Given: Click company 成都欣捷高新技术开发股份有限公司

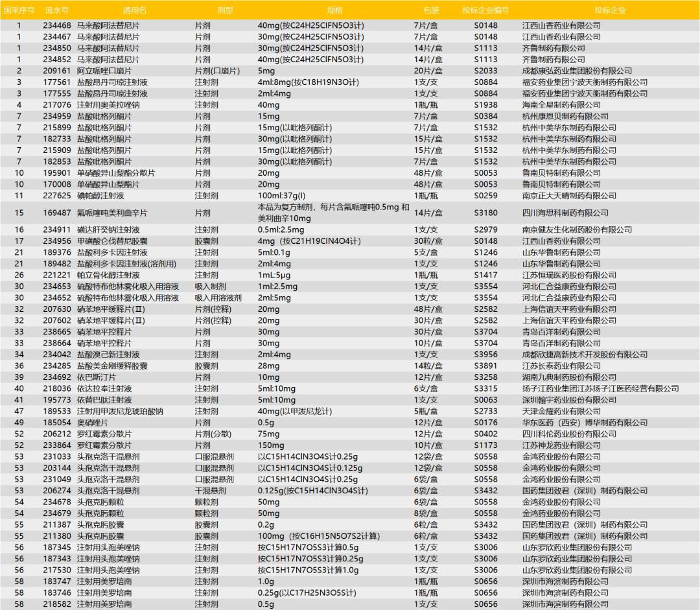Looking at the screenshot, I should tap(585, 355).
